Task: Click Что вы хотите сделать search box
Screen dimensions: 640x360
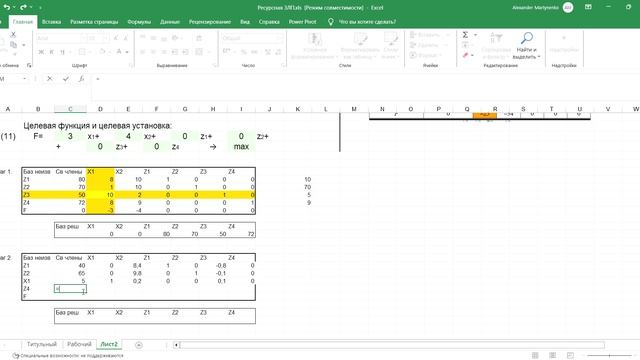Action: tap(367, 22)
